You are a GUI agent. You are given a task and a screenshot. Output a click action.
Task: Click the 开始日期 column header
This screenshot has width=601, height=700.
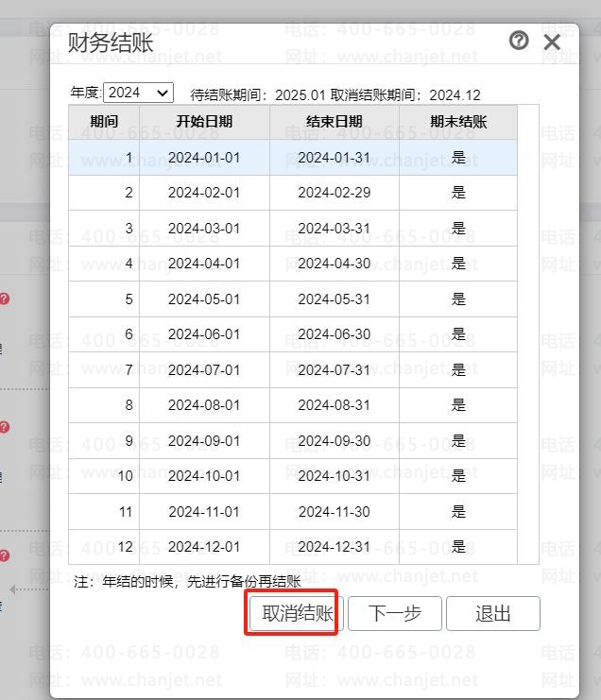click(204, 122)
